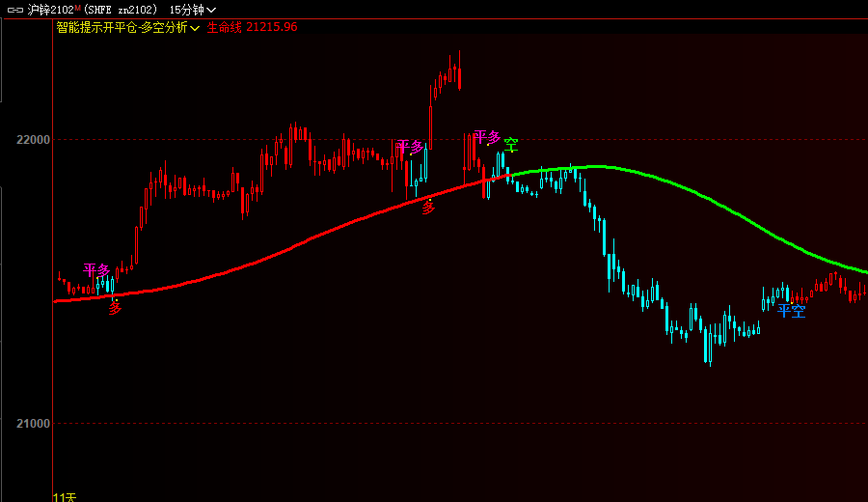Click the 22000 price axis label
Screen dimensions: 868x502
(33, 140)
